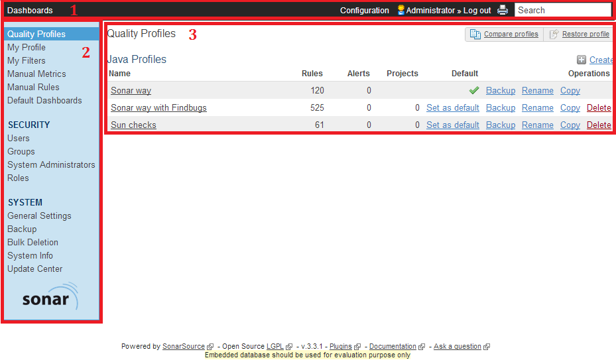This screenshot has height=364, width=616.
Task: Delete the Sun checks profile
Action: (599, 125)
